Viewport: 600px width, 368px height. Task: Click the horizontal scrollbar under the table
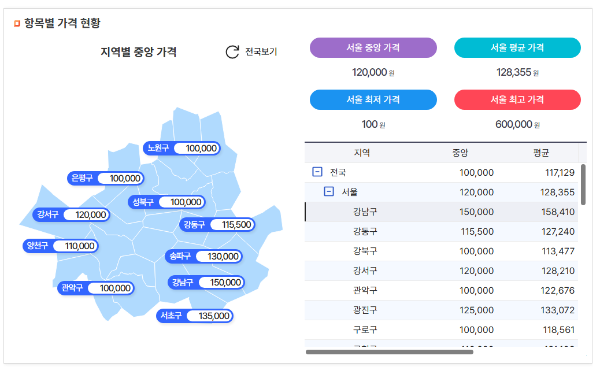click(x=390, y=352)
